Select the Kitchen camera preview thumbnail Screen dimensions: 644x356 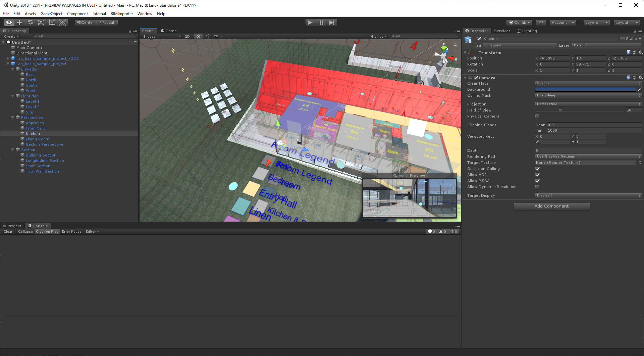(x=409, y=198)
